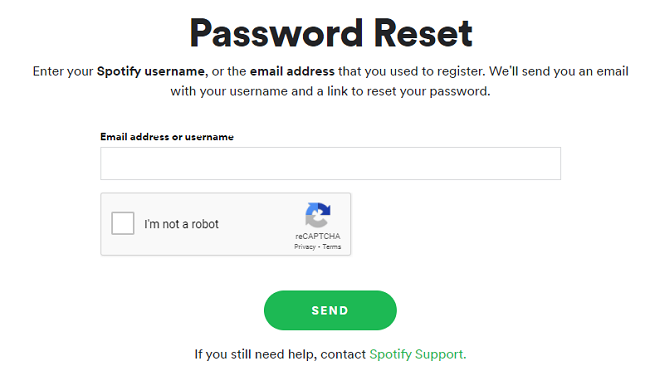The height and width of the screenshot is (366, 650).
Task: Click the Email address or username label
Action: point(167,137)
